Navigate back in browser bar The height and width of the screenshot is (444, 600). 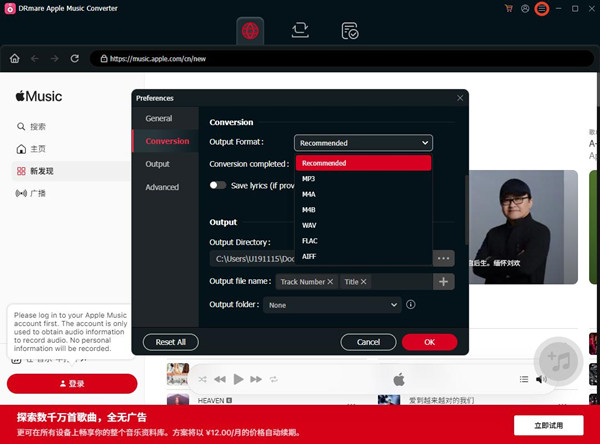point(35,59)
